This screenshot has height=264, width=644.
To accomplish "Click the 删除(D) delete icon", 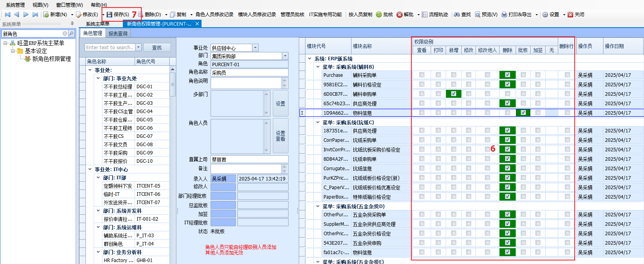I will (141, 15).
